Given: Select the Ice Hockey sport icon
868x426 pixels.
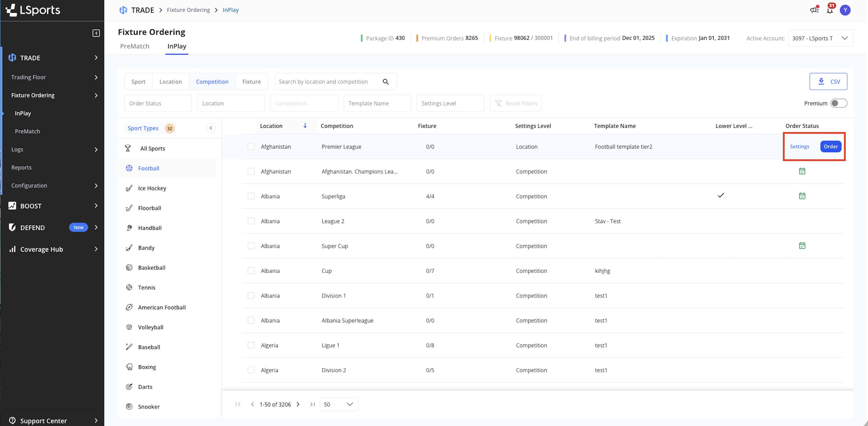Looking at the screenshot, I should [129, 188].
